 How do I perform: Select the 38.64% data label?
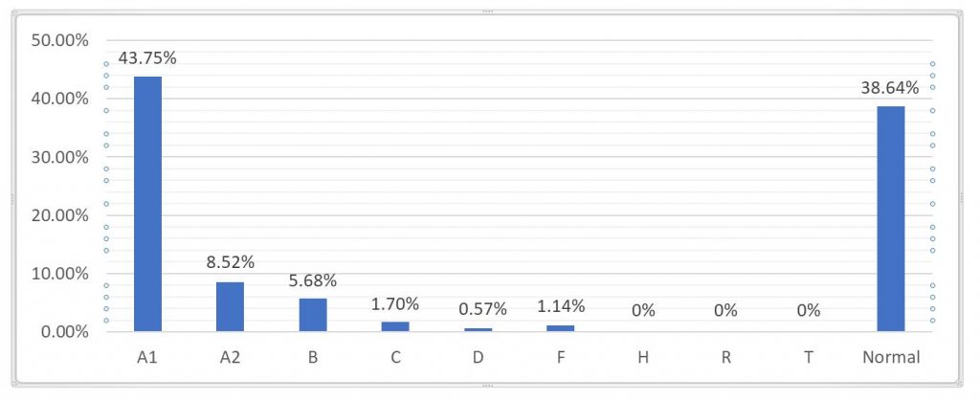pyautogui.click(x=890, y=87)
